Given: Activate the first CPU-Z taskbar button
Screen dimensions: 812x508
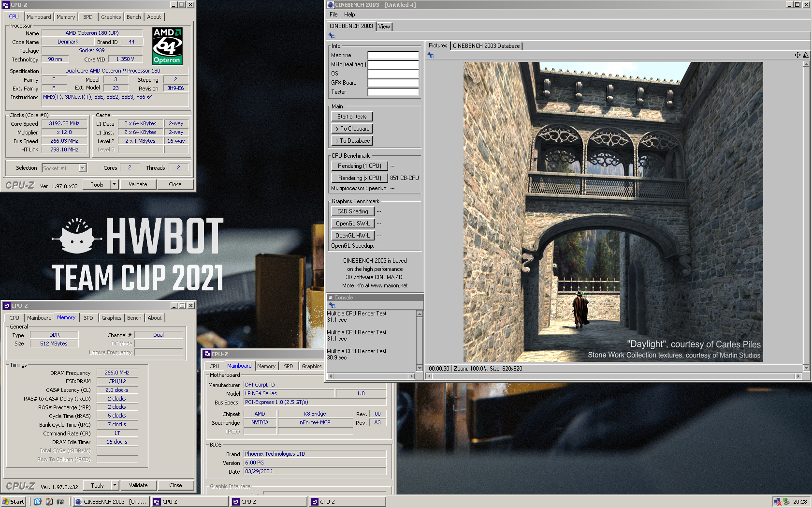Looking at the screenshot, I should tap(189, 502).
